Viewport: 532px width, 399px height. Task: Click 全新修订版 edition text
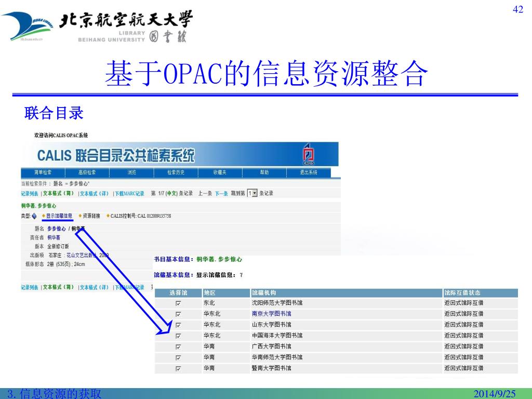(x=58, y=246)
